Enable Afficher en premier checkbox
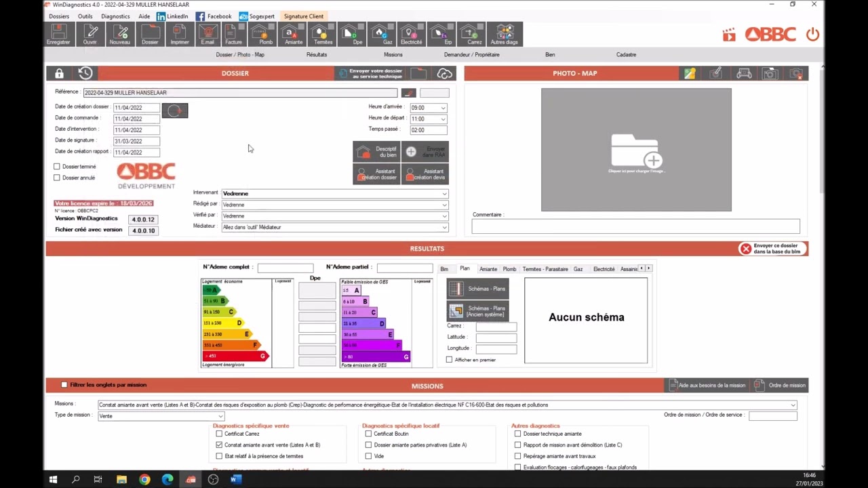Screen dimensions: 868x488 (x=449, y=359)
